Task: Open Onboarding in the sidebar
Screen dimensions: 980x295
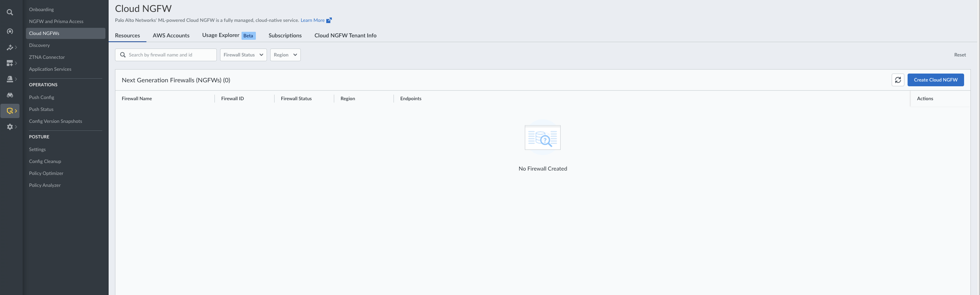Action: (66, 10)
